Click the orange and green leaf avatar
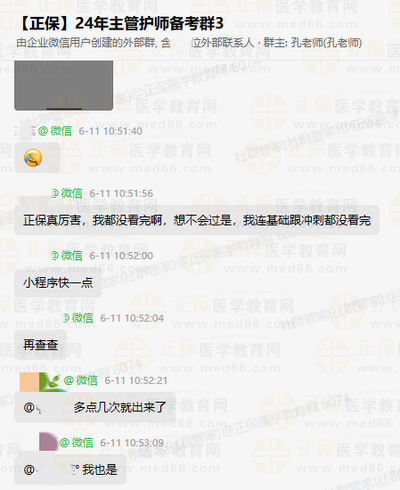This screenshot has height=490, width=400. (40, 382)
